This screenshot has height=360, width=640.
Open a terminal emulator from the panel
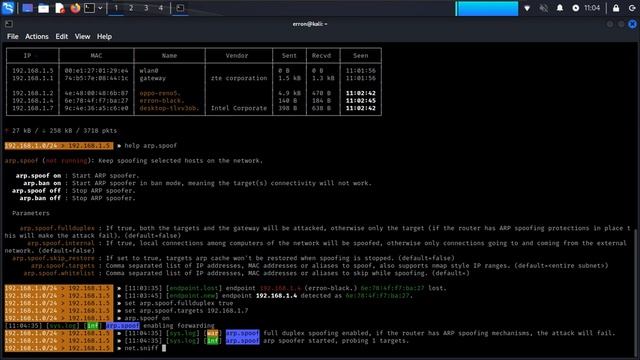click(x=89, y=8)
